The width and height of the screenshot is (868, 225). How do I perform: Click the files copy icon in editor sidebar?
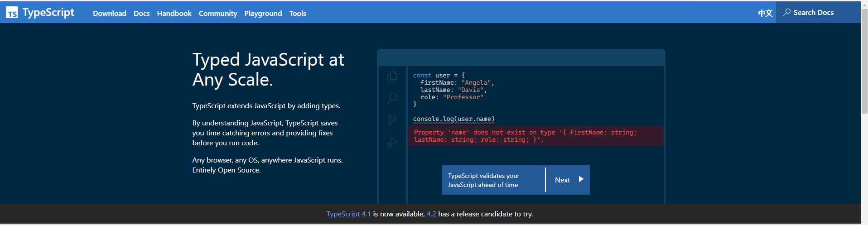pyautogui.click(x=392, y=77)
